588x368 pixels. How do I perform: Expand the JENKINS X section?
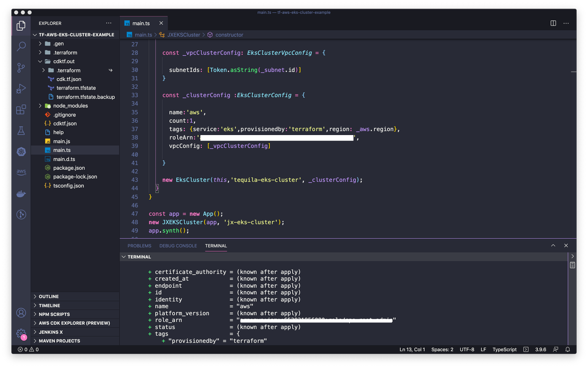[x=76, y=332]
